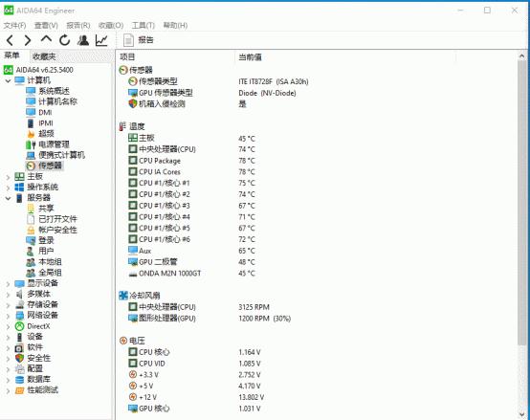Click the 本地组 group icon

tap(31, 262)
